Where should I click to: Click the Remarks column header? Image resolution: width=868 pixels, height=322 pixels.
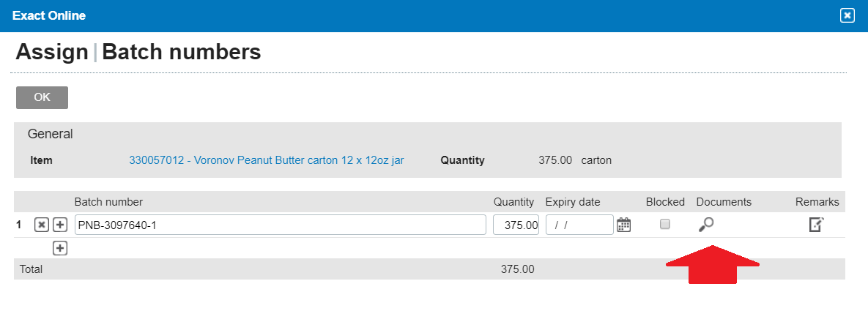tap(817, 202)
